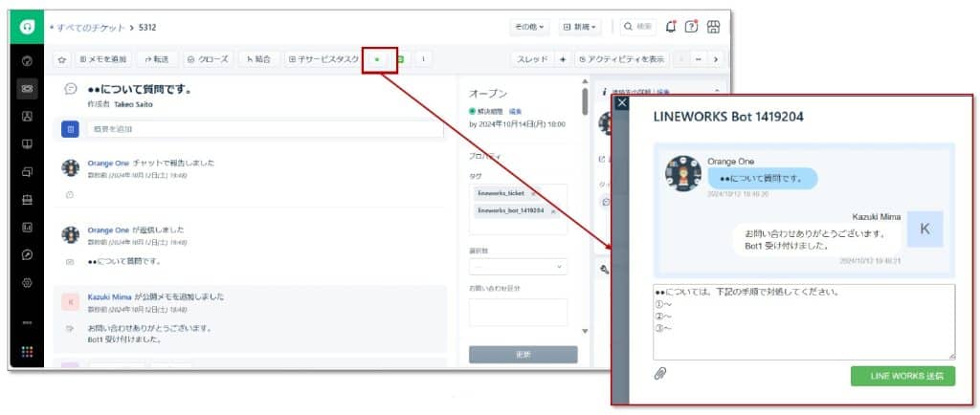Image resolution: width=980 pixels, height=415 pixels.
Task: Open the tickets icon in sidebar
Action: pos(27,89)
